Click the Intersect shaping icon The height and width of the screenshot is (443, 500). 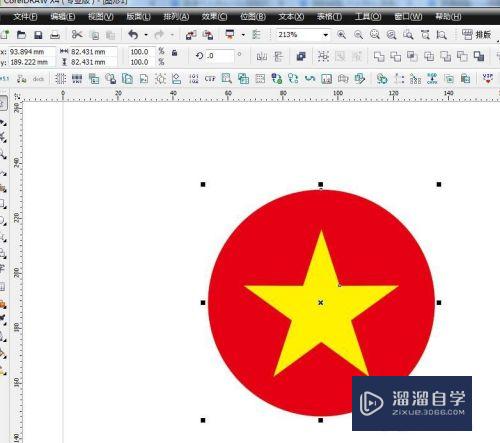(x=412, y=57)
